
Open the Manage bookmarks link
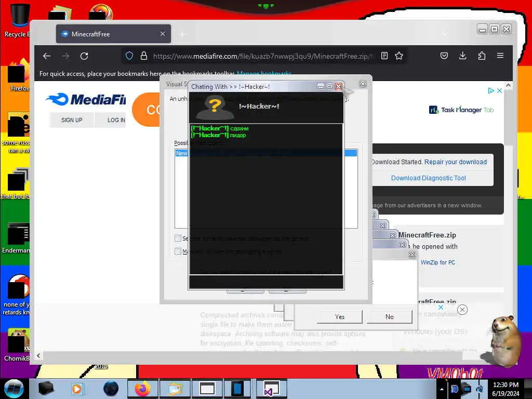tap(264, 73)
